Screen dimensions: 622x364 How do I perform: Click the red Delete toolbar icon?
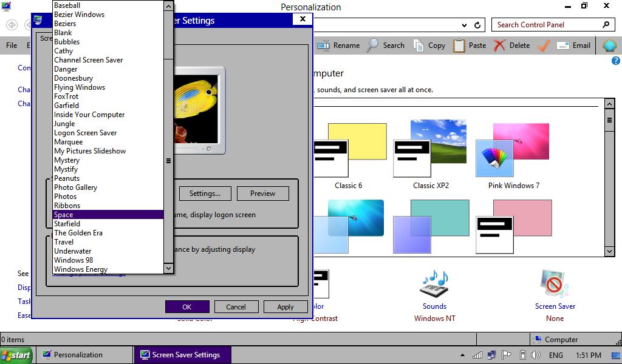pyautogui.click(x=499, y=45)
